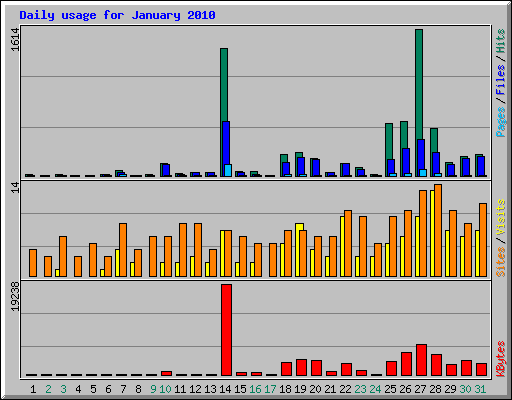Screen dimensions: 512x400
Task: Click day label 3 on the x-axis
Action: (63, 389)
